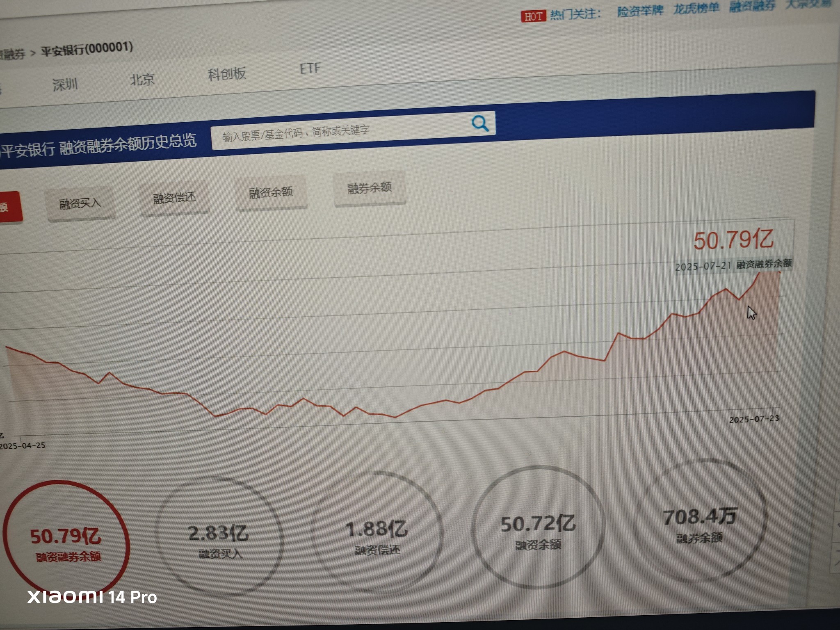
Task: Click the 融资余额 chart button
Action: click(x=271, y=192)
